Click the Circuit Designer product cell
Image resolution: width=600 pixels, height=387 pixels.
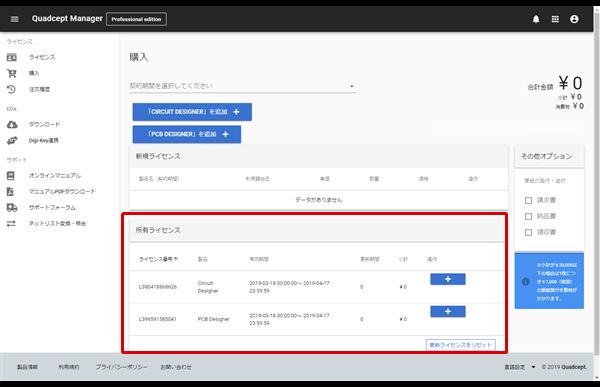(x=208, y=287)
